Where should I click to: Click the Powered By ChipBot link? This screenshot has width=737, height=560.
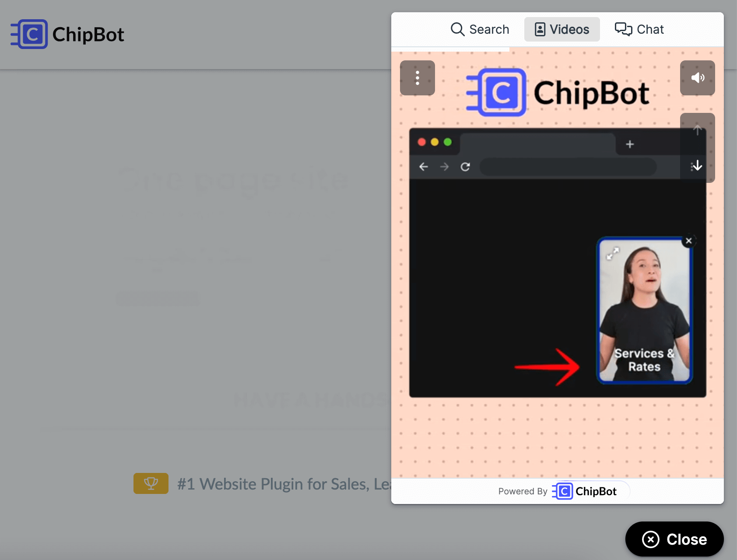pyautogui.click(x=558, y=491)
